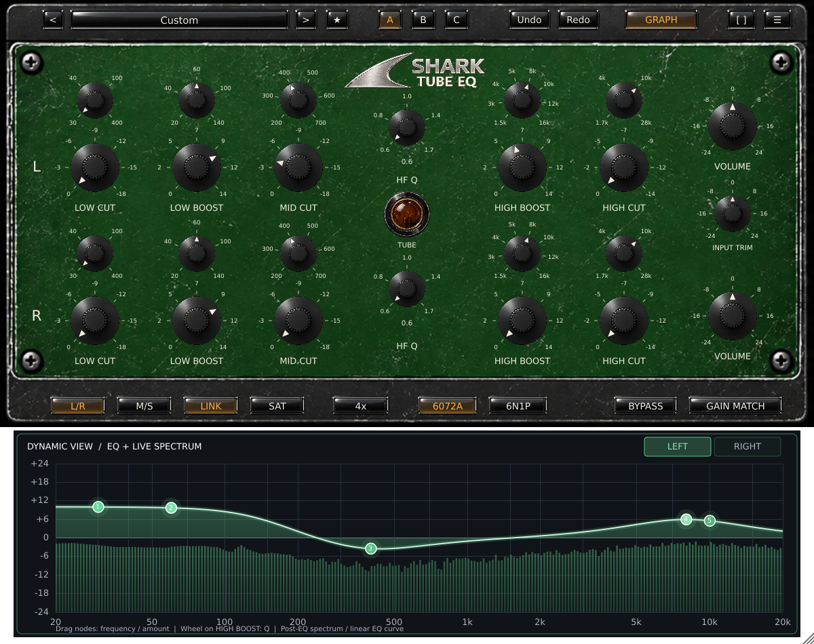This screenshot has width=814, height=644.
Task: Toggle the BYPASS button
Action: pyautogui.click(x=646, y=405)
